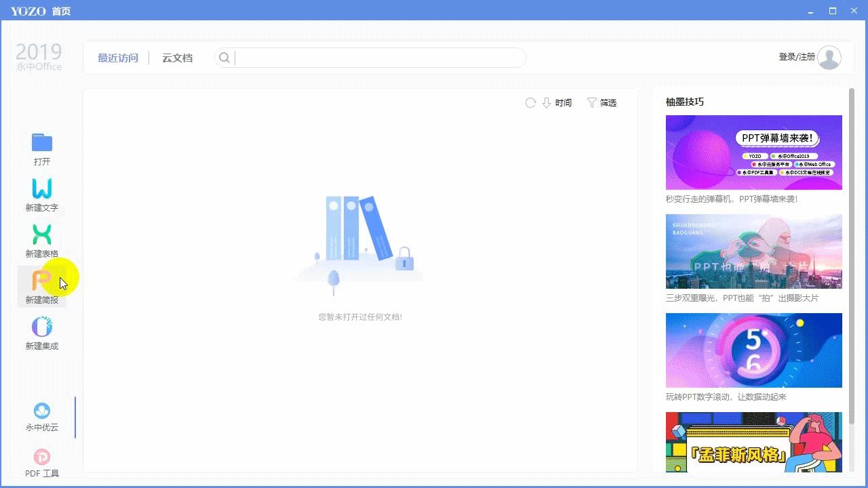Open the PPT number scrolling thumbnail
Viewport: 868px width, 488px height.
(x=754, y=350)
